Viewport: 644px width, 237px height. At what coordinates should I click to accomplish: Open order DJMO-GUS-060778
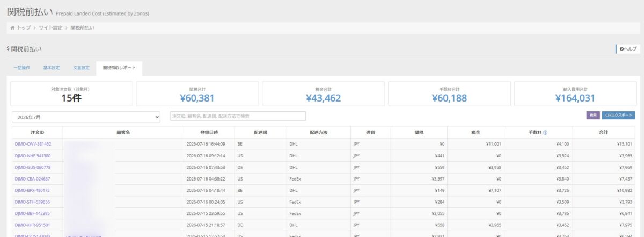pyautogui.click(x=33, y=167)
